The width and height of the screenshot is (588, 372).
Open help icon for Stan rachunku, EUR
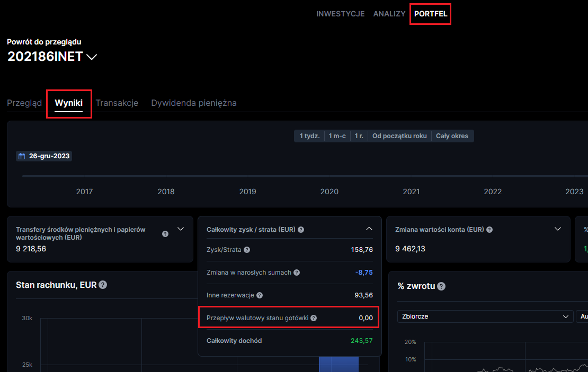[x=103, y=285]
